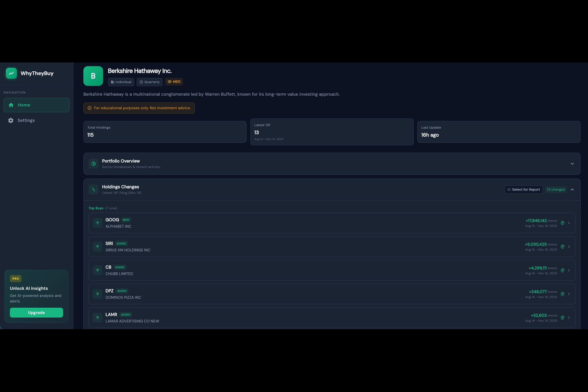Open the Home navigation item
588x392 pixels.
(x=36, y=105)
